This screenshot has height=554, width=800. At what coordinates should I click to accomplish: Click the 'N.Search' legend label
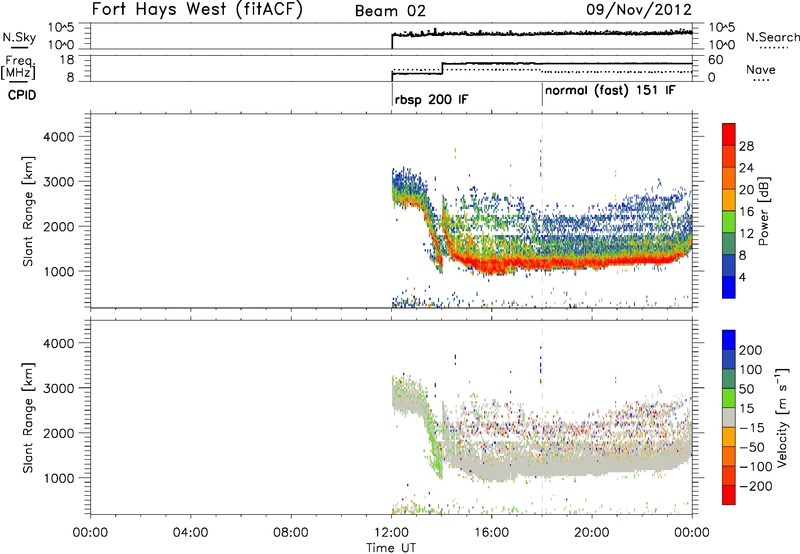773,37
